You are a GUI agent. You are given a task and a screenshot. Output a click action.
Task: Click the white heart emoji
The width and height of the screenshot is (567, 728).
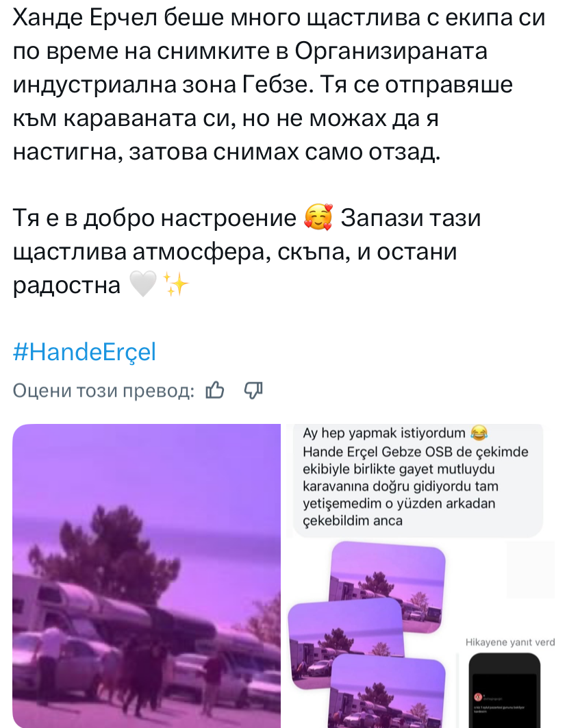tap(142, 285)
